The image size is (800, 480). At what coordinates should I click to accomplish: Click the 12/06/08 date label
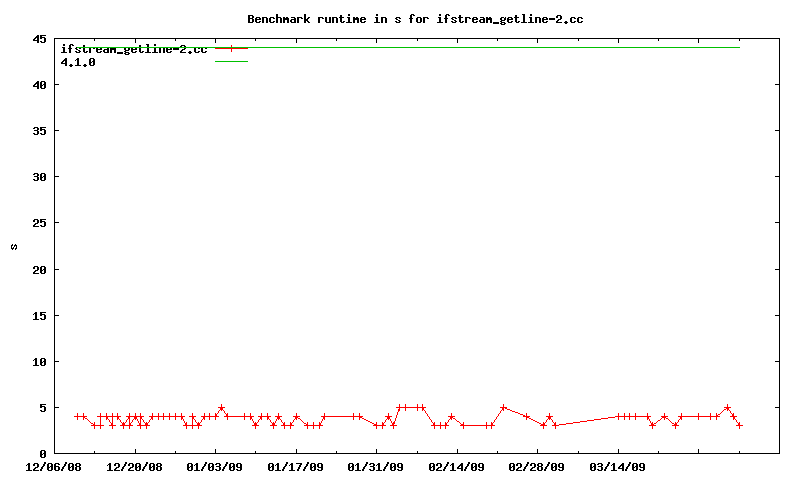coord(54,466)
